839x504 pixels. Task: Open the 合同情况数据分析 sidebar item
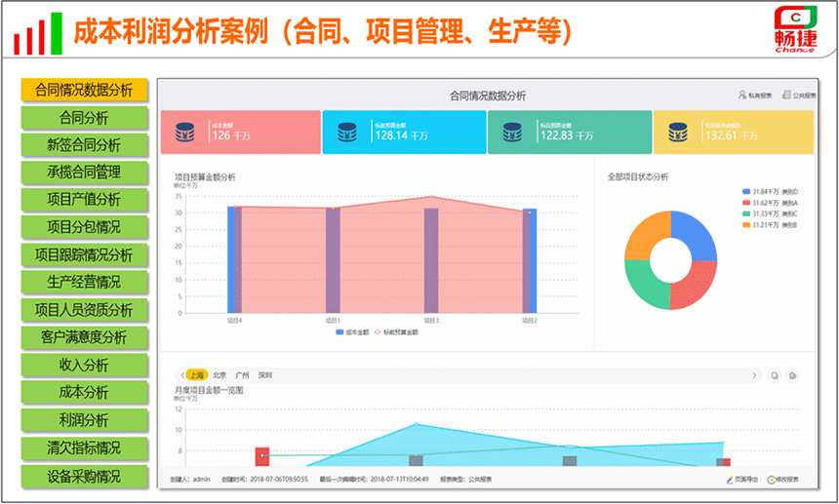tap(84, 90)
